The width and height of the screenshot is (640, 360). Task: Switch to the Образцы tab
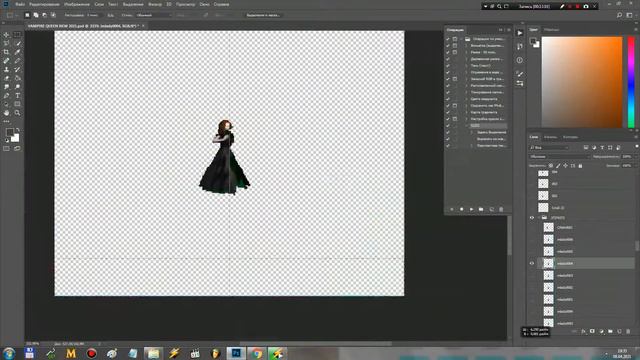(x=551, y=30)
